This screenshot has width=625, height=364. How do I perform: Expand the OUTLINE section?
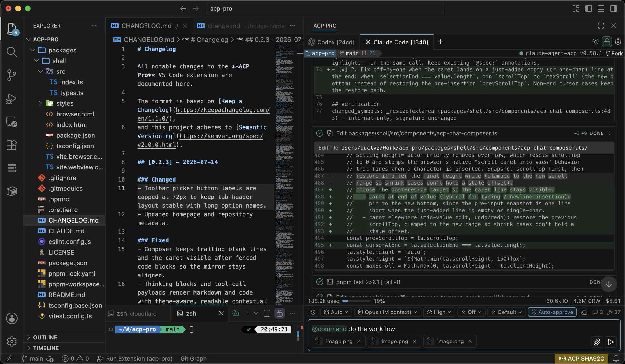coord(45,337)
